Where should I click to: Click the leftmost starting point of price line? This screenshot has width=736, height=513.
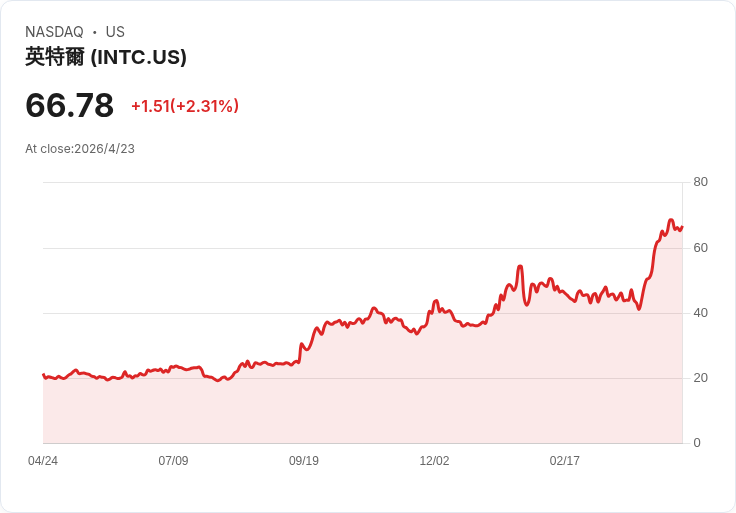tap(43, 375)
